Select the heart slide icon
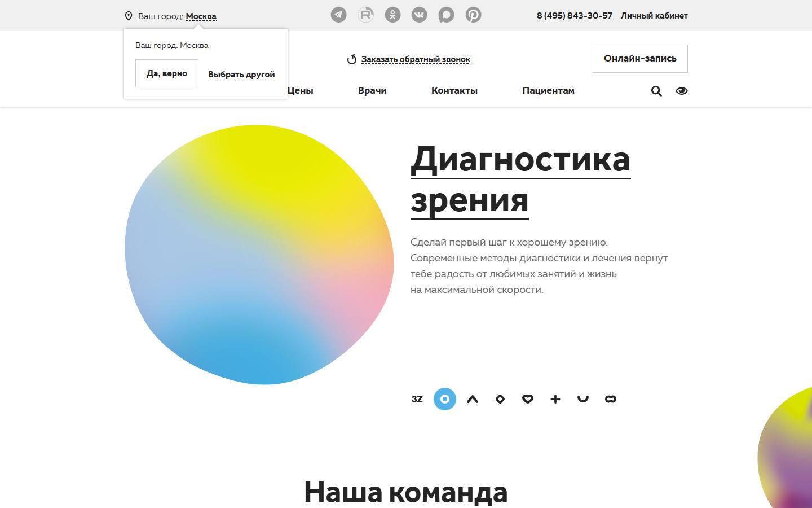The width and height of the screenshot is (812, 508). click(528, 399)
